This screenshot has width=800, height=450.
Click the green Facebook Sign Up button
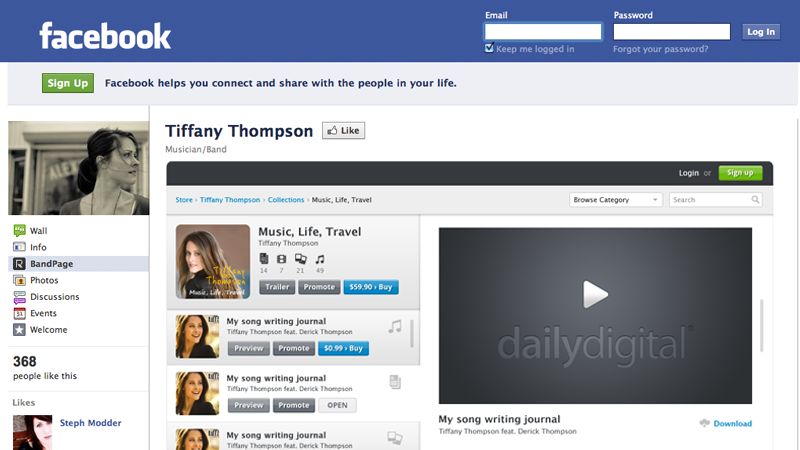click(x=68, y=83)
